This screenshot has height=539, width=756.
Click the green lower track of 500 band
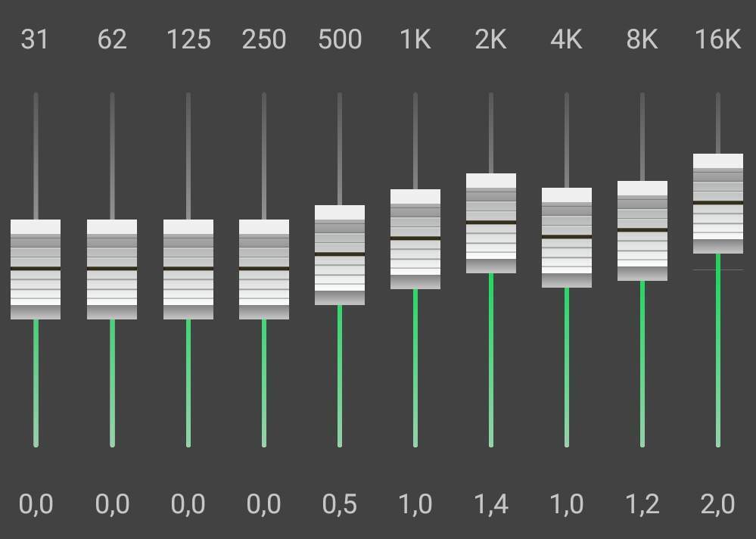point(340,376)
